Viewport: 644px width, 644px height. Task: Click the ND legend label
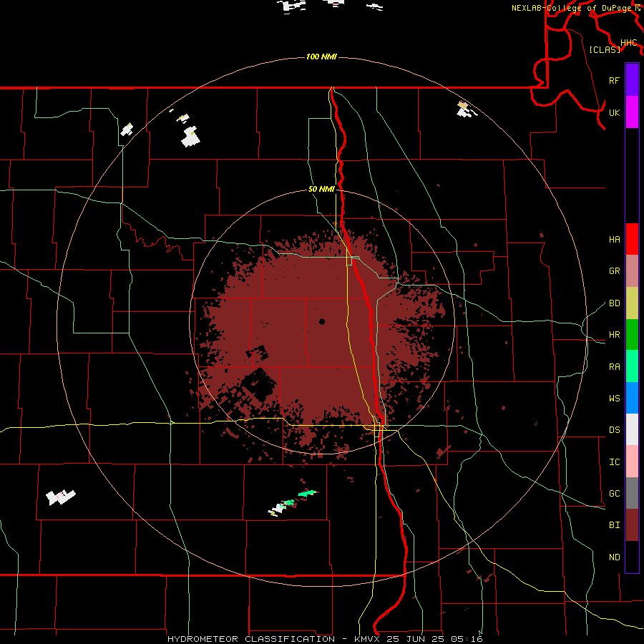click(615, 557)
